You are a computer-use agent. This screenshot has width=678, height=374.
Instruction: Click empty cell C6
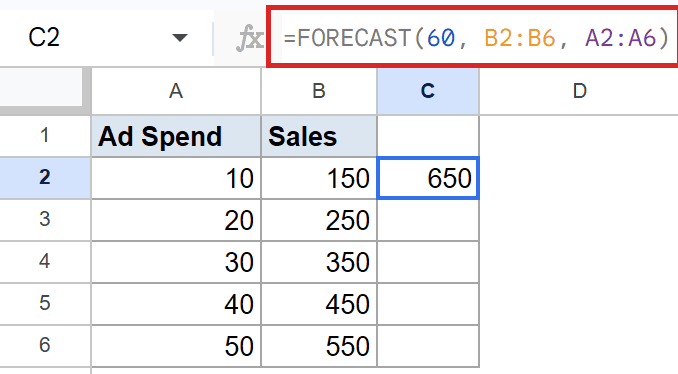(428, 345)
